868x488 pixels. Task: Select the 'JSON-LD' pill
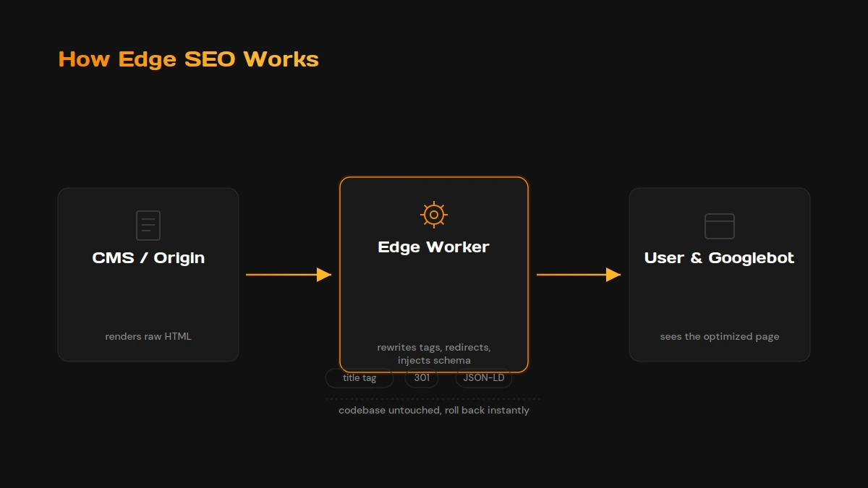click(484, 378)
